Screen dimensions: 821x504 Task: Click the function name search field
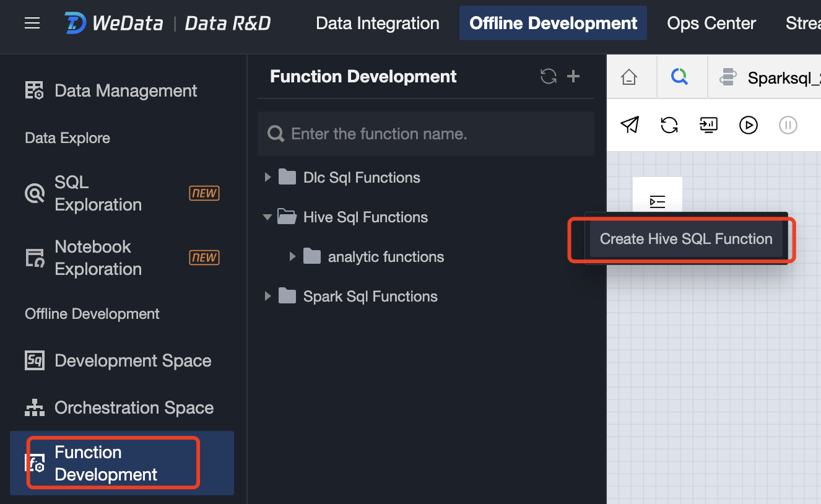click(433, 134)
